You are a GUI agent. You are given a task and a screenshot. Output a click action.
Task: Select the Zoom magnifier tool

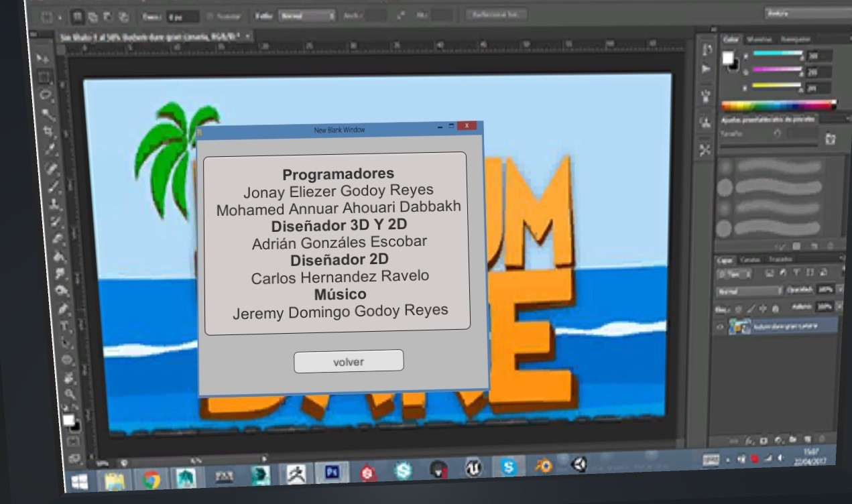click(x=70, y=394)
